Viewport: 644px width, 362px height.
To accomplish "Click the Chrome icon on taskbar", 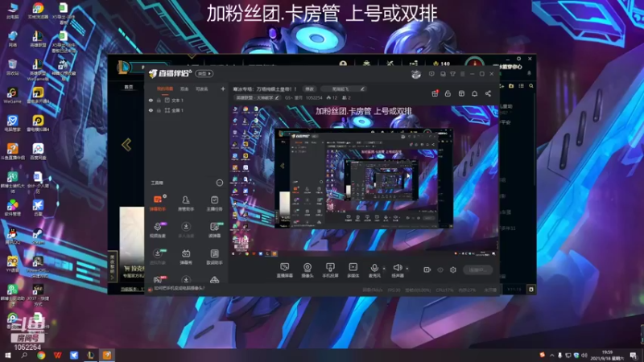I will coord(41,355).
